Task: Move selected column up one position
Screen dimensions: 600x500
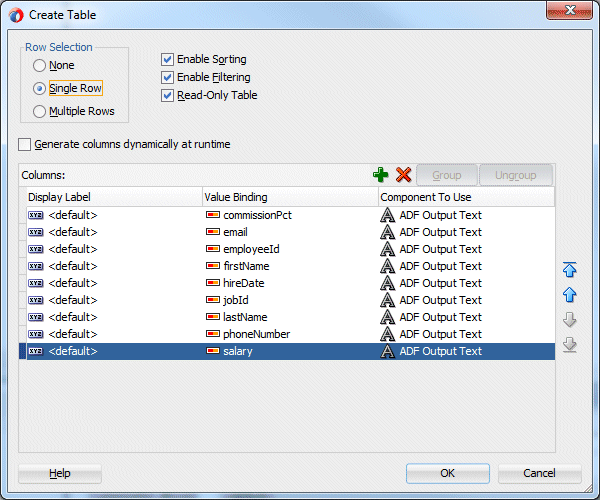Action: [569, 295]
